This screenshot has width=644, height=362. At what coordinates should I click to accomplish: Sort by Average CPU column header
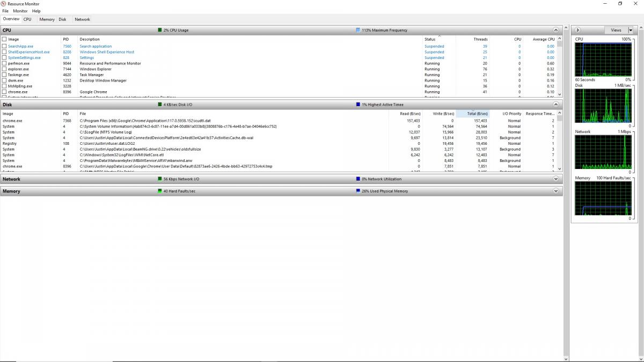point(540,39)
